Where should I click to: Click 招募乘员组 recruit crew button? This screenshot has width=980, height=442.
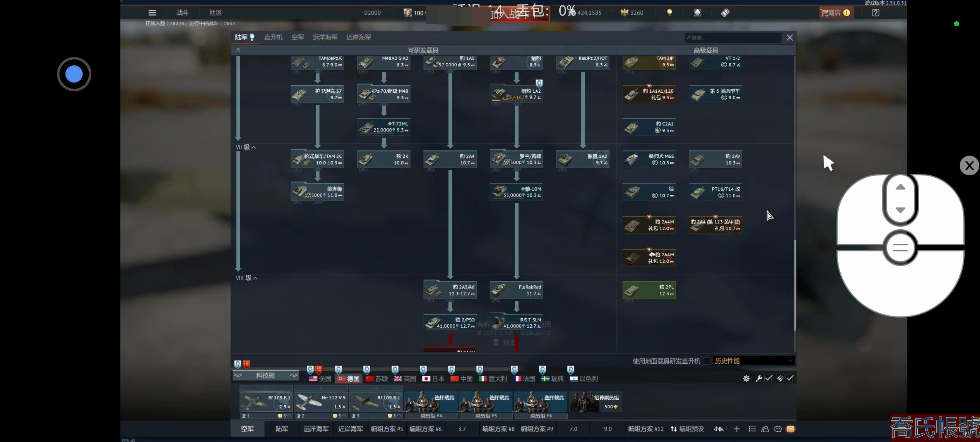coord(595,402)
